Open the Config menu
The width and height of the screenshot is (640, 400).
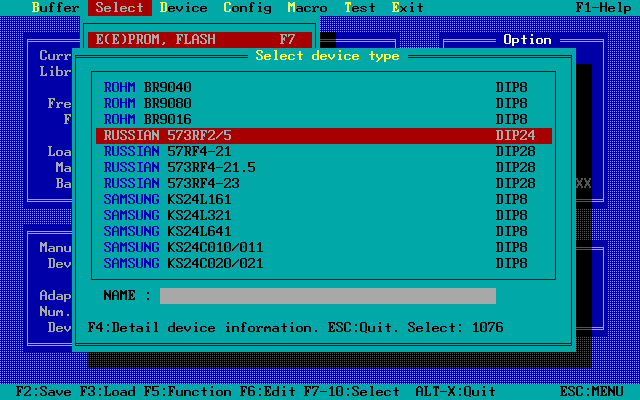(247, 8)
